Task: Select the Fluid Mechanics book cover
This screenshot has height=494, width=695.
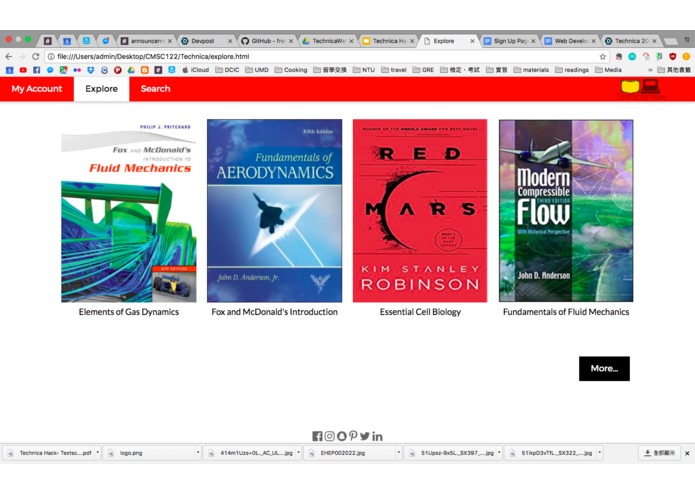Action: [x=129, y=211]
